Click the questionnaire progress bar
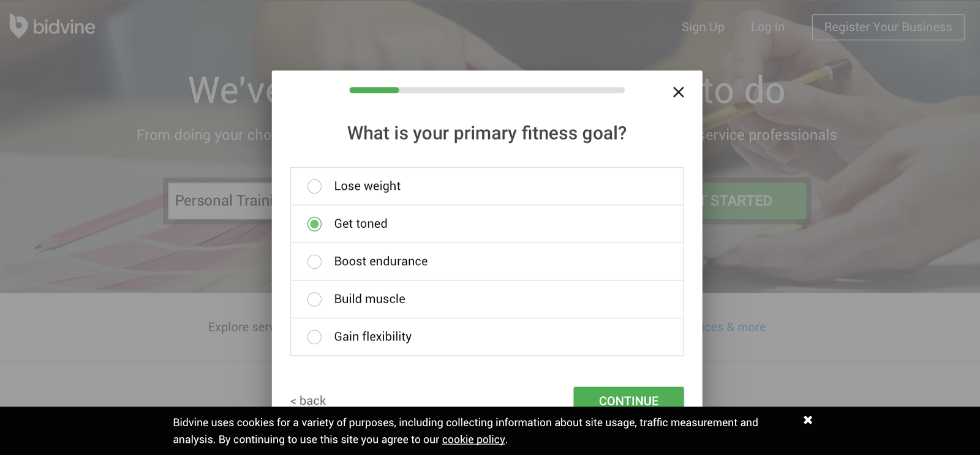This screenshot has width=980, height=455. tap(487, 90)
